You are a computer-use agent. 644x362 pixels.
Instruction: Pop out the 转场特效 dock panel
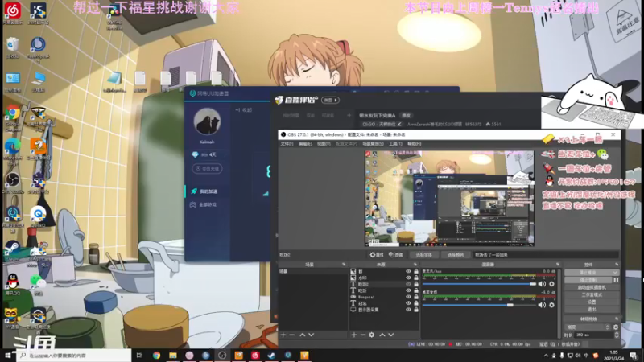pos(617,319)
